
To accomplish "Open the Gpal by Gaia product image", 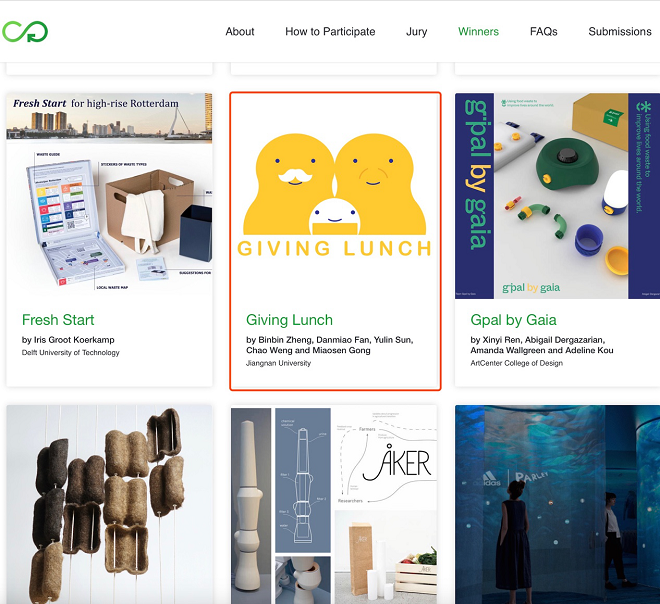I will (557, 195).
